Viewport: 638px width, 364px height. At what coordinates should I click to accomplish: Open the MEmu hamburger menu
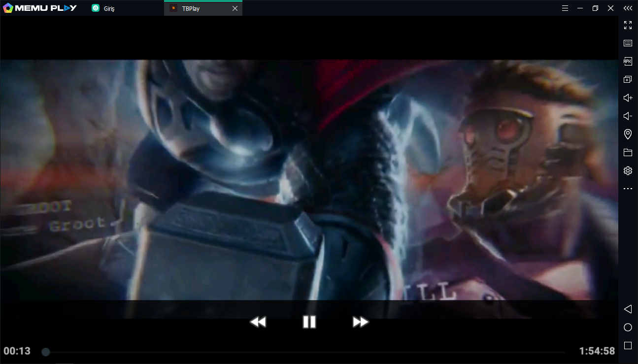[x=565, y=8]
